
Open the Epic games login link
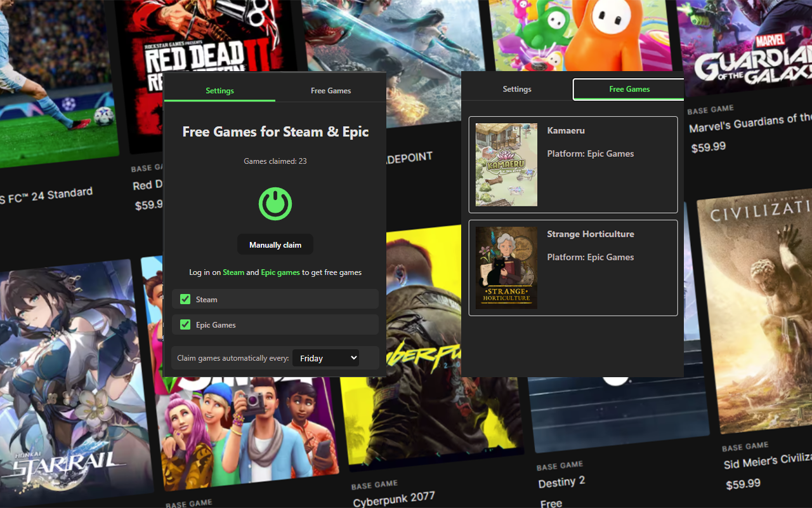(x=280, y=272)
